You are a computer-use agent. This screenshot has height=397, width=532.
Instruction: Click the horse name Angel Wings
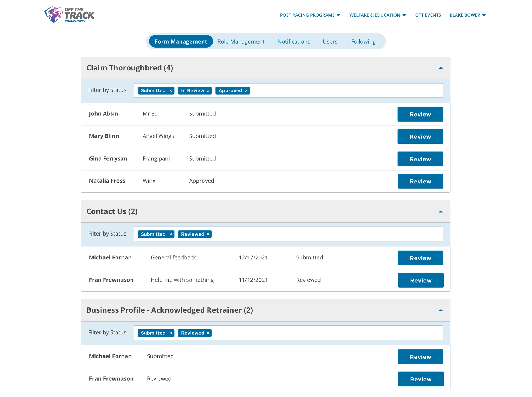click(x=158, y=136)
